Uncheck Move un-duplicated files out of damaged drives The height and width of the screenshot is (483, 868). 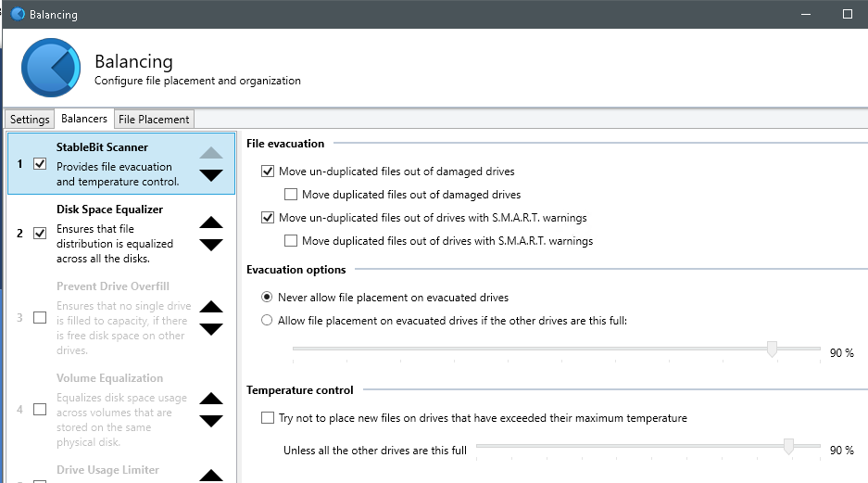pyautogui.click(x=268, y=172)
